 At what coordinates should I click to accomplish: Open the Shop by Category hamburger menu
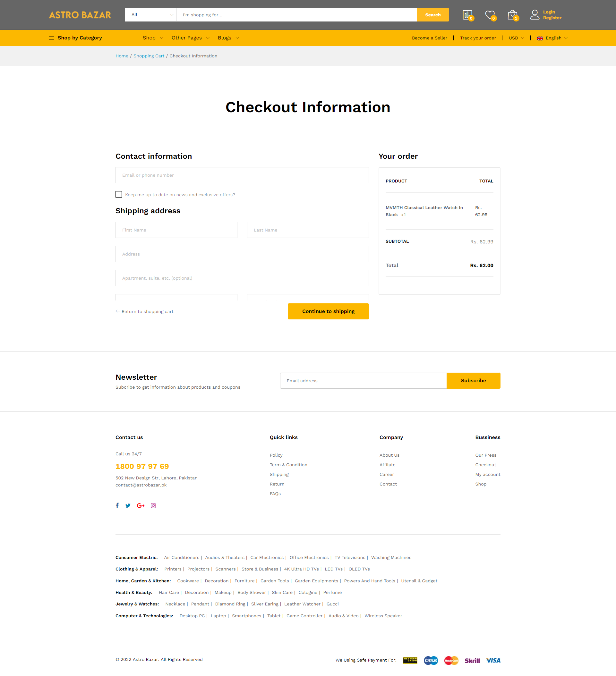click(52, 38)
